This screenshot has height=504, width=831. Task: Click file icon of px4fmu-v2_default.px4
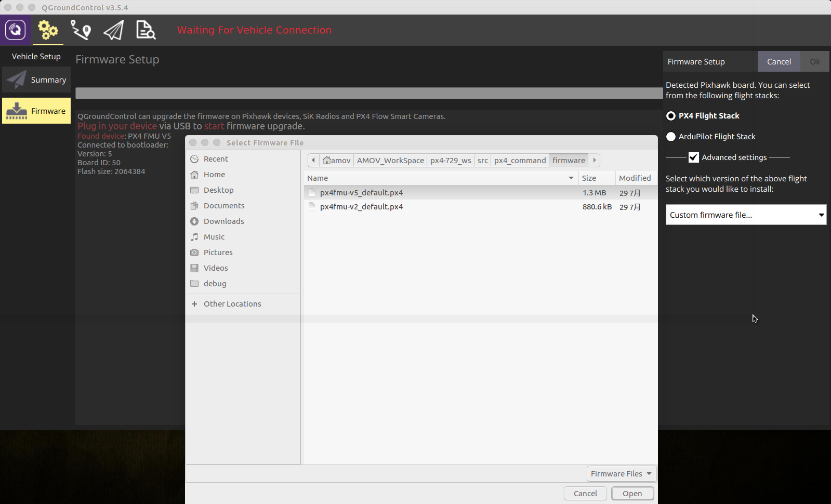pyautogui.click(x=312, y=206)
